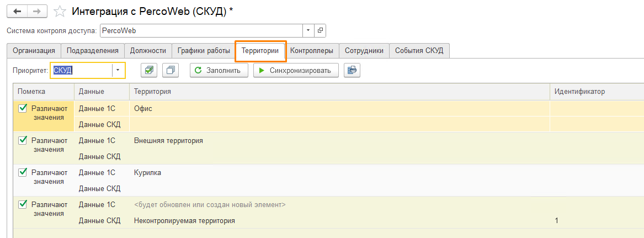The width and height of the screenshot is (644, 238).
Task: Click the back navigation arrow
Action: coord(18,11)
